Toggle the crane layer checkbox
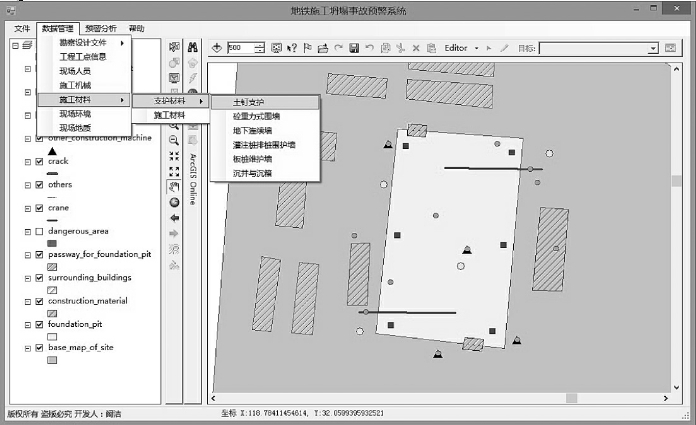 pos(39,208)
